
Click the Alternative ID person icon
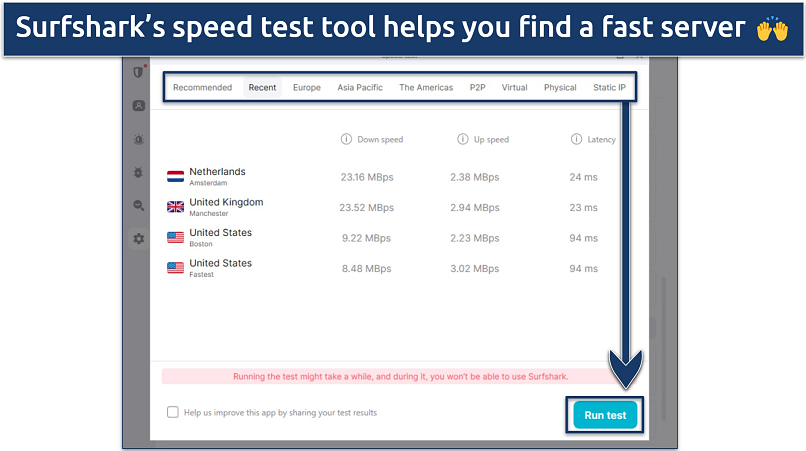pyautogui.click(x=138, y=105)
